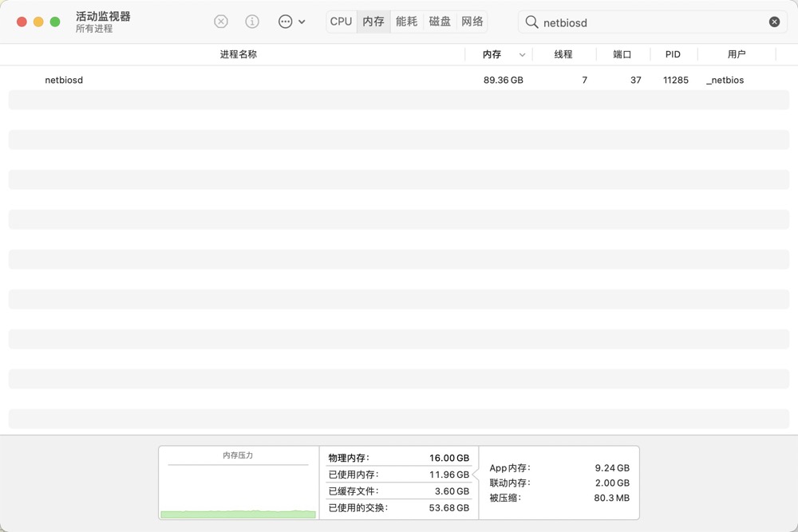Sort by the 用户 column header
This screenshot has height=532, width=798.
(737, 54)
